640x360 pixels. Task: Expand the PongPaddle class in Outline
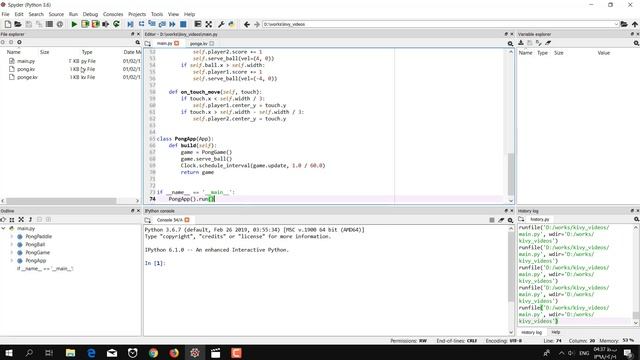(x=12, y=237)
